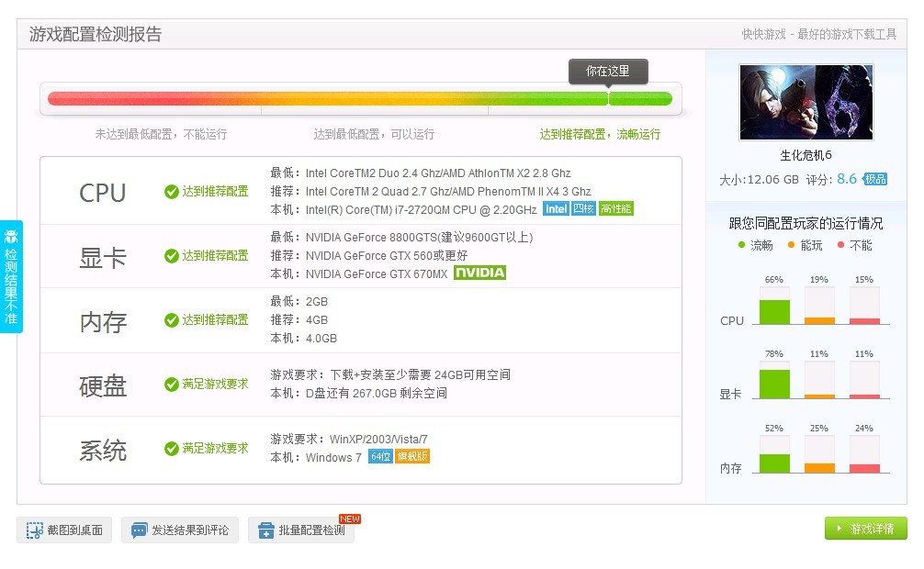The width and height of the screenshot is (924, 569).
Task: Click the CPU row green check icon
Action: 172,192
